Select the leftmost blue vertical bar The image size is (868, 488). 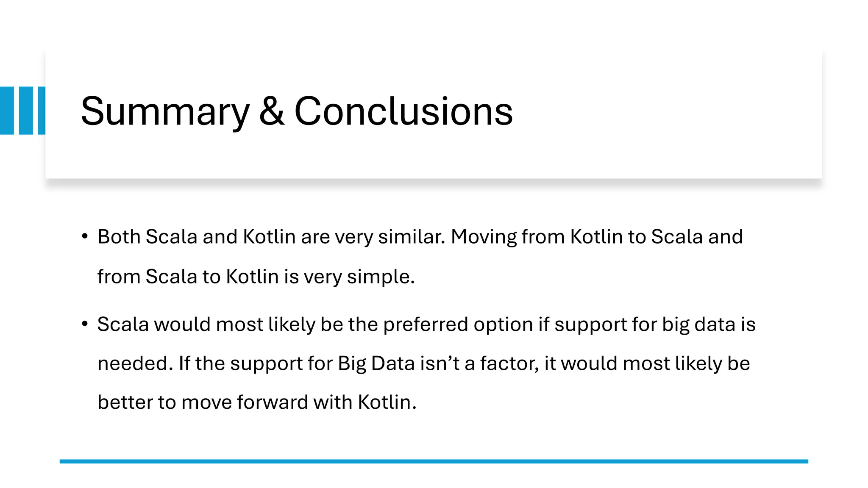[x=7, y=111]
